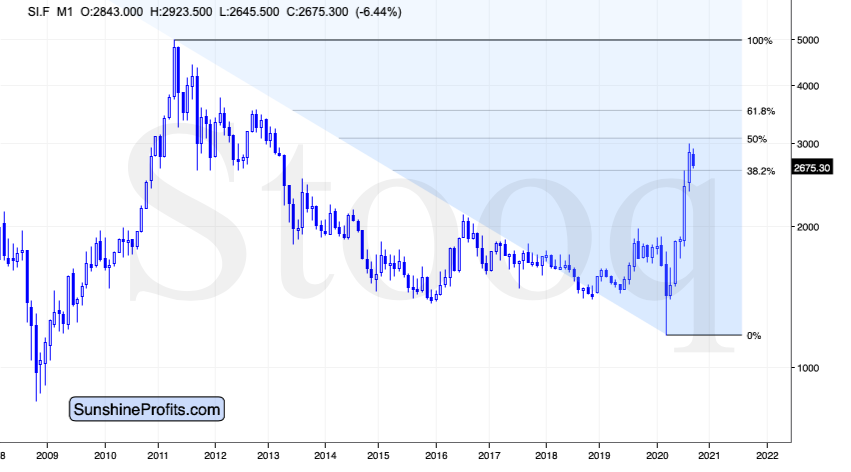
Task: Click the 2016 year axis label
Action: [436, 456]
